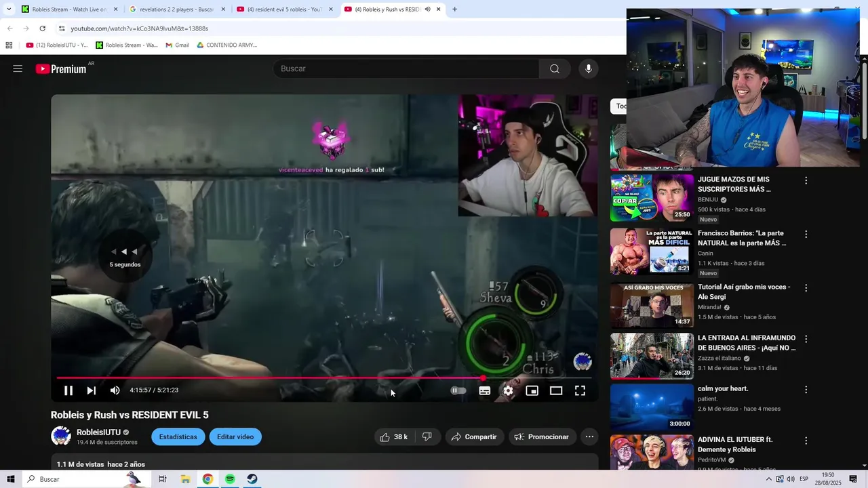Image resolution: width=868 pixels, height=488 pixels.
Task: Start voice search with the microphone icon
Action: (589, 68)
